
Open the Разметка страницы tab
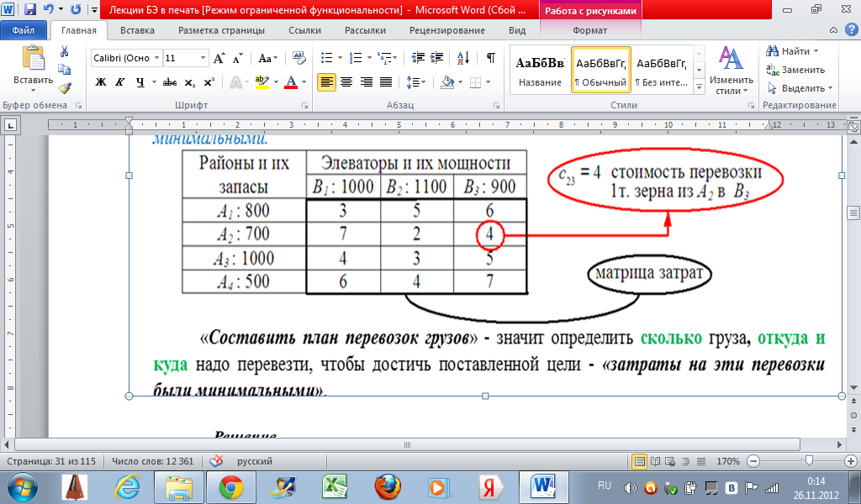coord(221,30)
